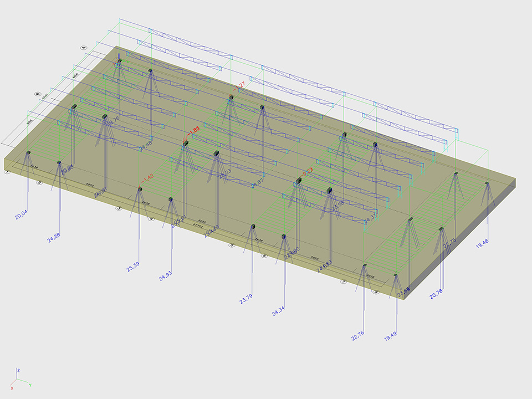
Task: Click the 24.28 reaction value
Action: pos(54,237)
